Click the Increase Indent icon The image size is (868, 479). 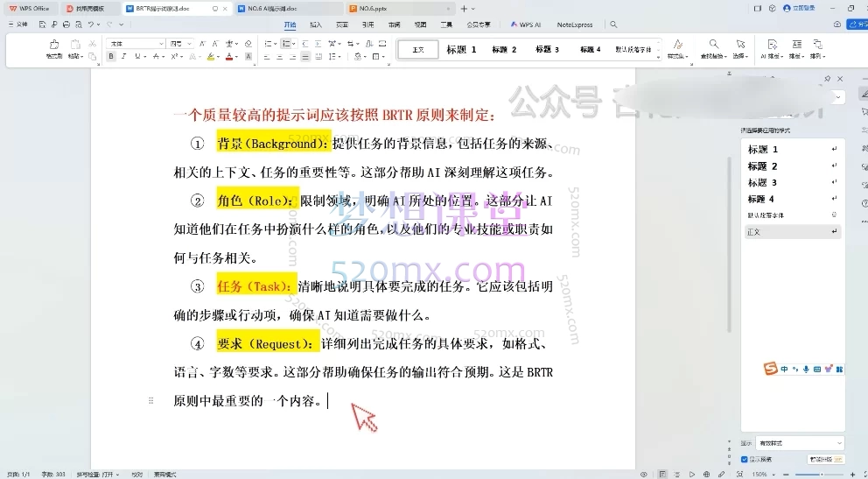pos(318,43)
